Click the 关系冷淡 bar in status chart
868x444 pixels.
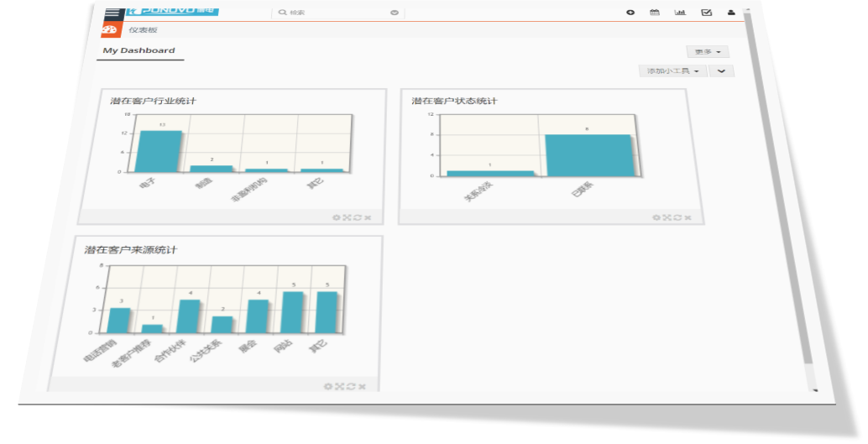click(x=490, y=174)
